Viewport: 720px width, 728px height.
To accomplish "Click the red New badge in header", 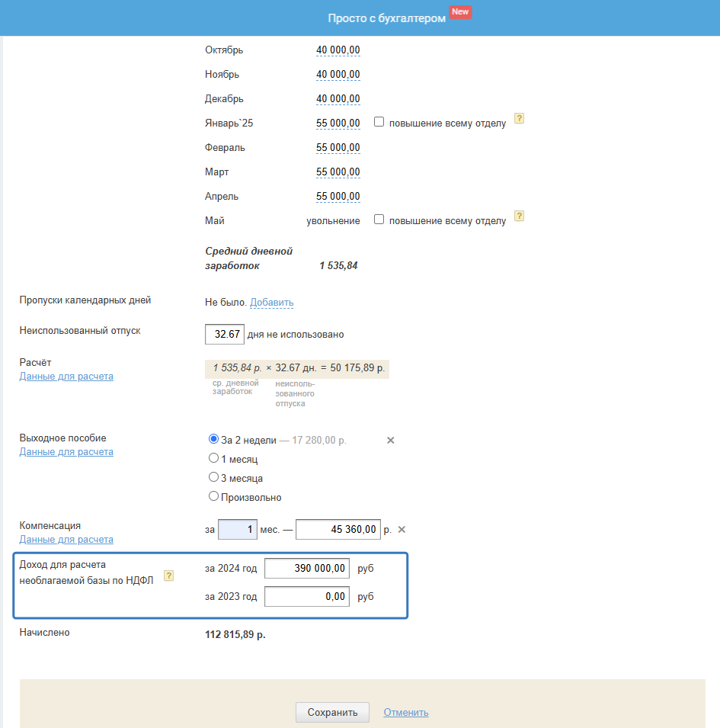I will pos(460,11).
